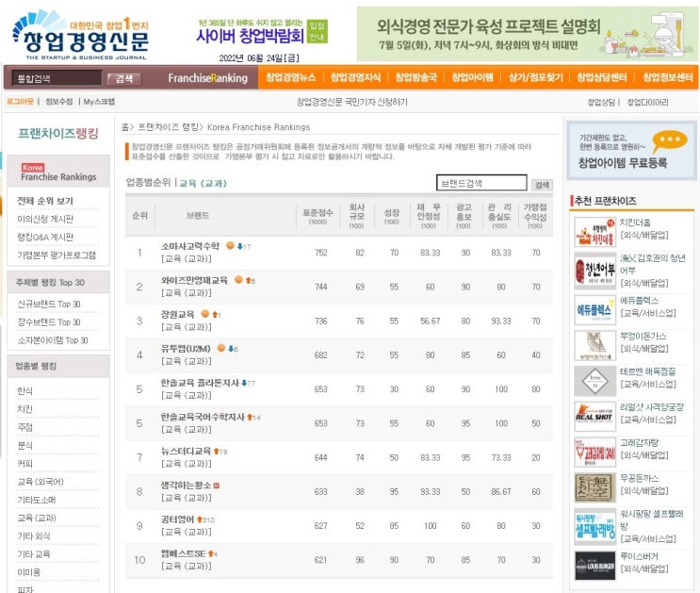Screen dimensions: 700x593
Task: Open the 창업다이어리 link
Action: (647, 103)
